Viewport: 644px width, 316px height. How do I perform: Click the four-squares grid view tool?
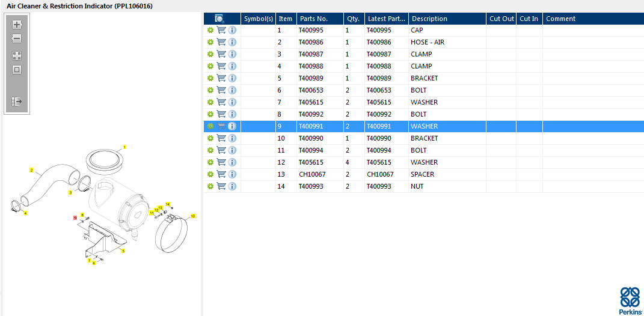coord(16,56)
